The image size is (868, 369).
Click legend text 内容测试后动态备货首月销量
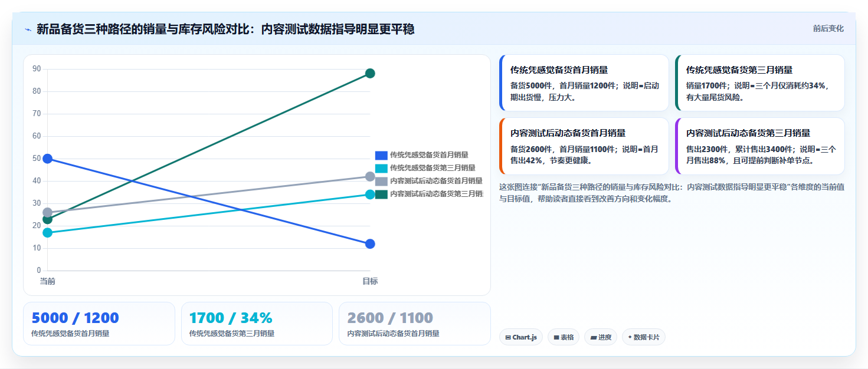click(436, 181)
